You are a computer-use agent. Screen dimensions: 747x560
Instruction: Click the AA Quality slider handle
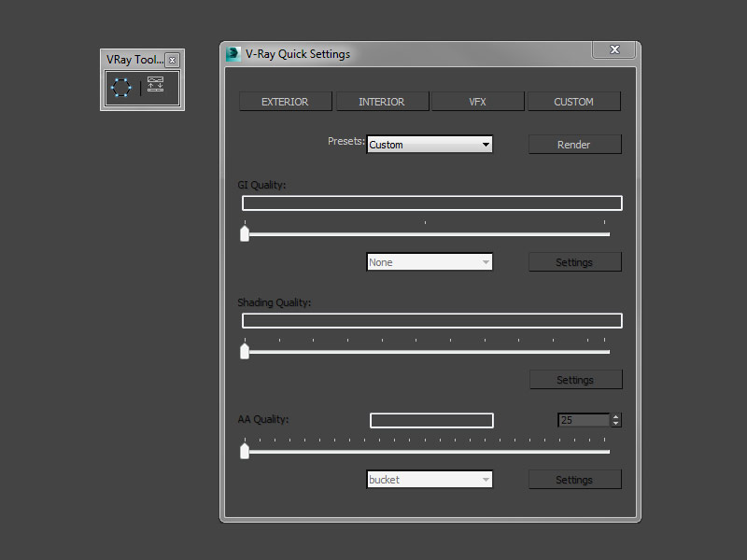245,451
